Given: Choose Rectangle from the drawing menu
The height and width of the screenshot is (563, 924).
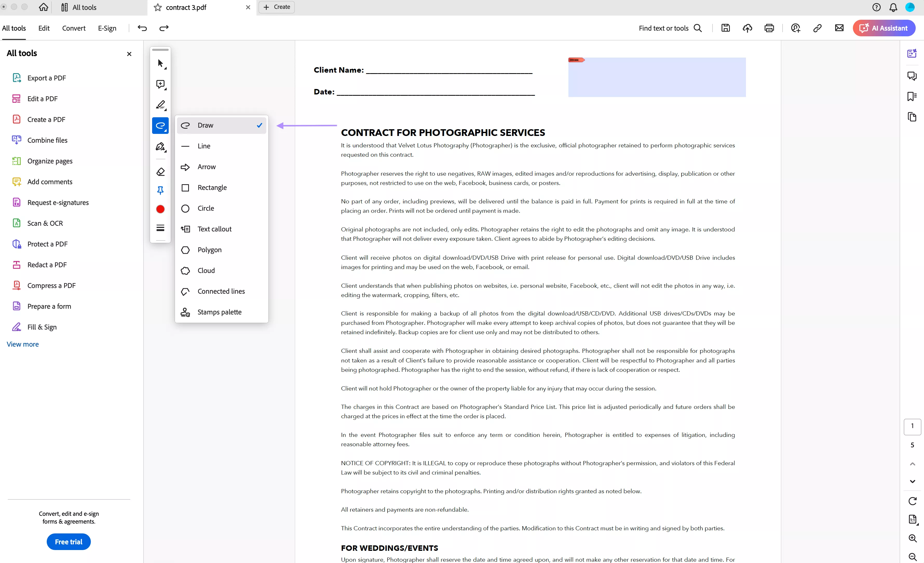Looking at the screenshot, I should [x=212, y=187].
